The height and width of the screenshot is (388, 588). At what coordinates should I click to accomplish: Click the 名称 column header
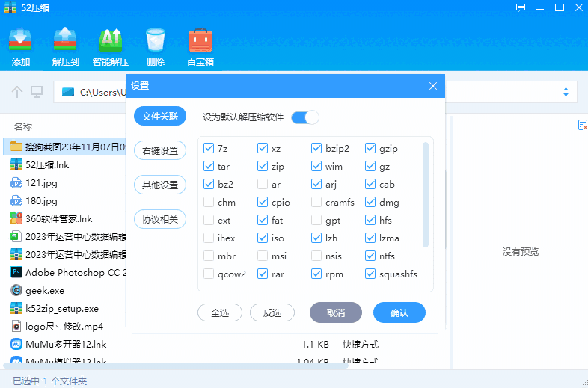point(23,126)
